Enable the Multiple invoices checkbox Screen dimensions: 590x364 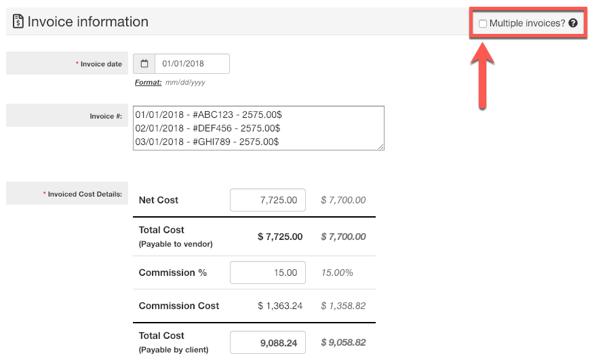[x=483, y=24]
